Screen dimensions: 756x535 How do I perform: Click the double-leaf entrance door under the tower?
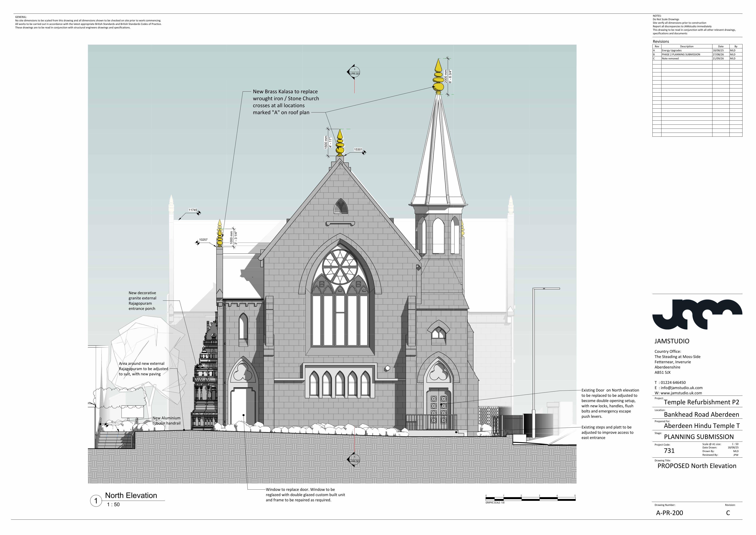439,408
